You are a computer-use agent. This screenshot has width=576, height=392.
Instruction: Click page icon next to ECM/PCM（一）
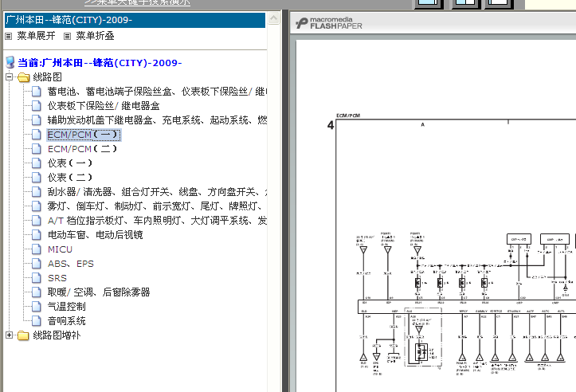click(x=37, y=135)
